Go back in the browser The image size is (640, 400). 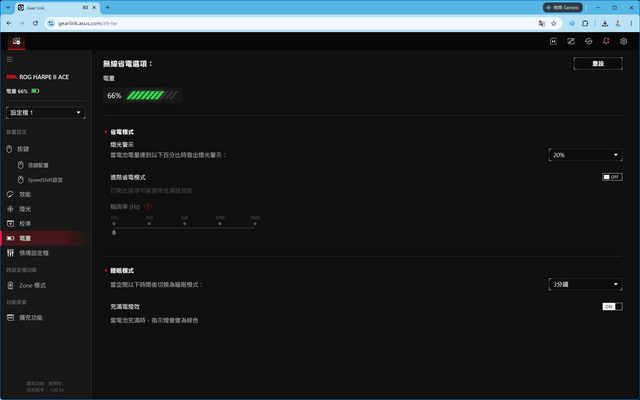pos(9,23)
